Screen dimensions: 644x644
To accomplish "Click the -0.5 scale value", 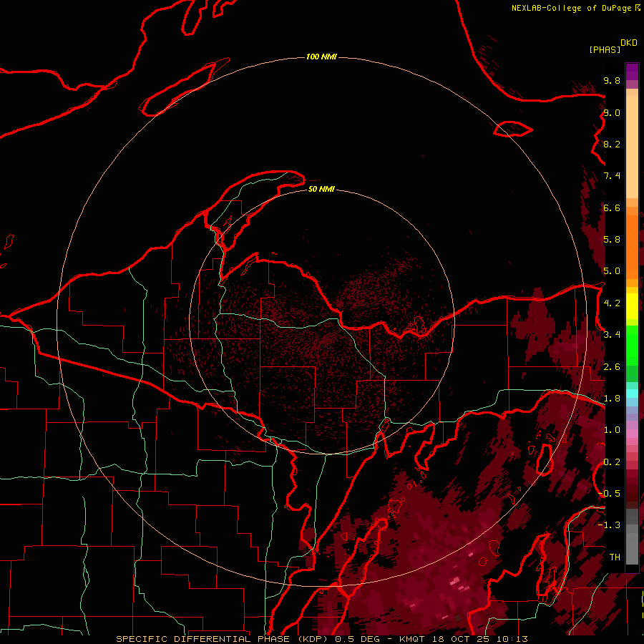I will coord(609,493).
